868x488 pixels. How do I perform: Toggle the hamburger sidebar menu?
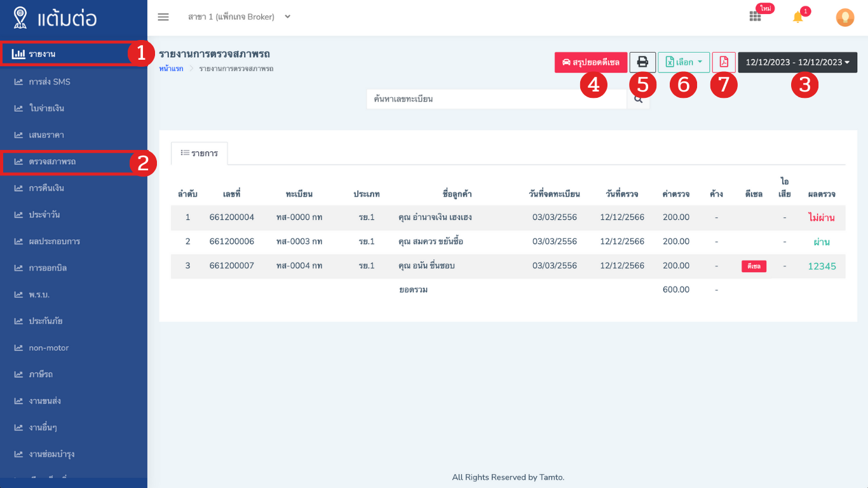pos(163,17)
